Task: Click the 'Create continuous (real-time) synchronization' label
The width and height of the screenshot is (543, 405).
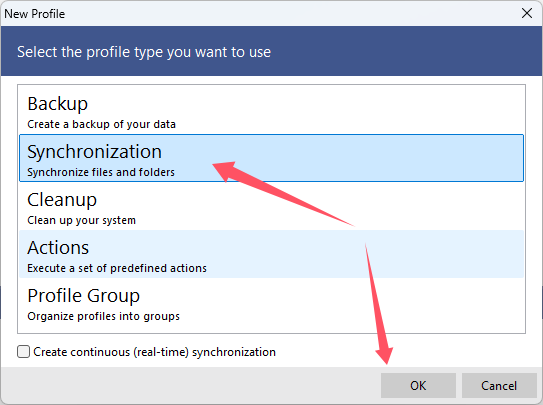Action: (154, 352)
